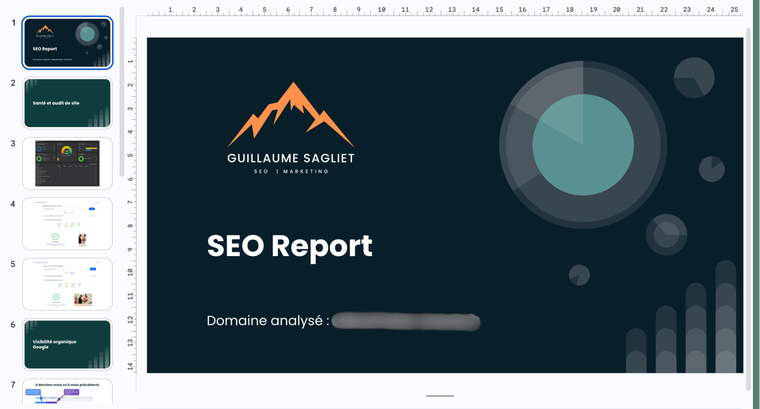Select slide 5 thumbnail

(67, 284)
